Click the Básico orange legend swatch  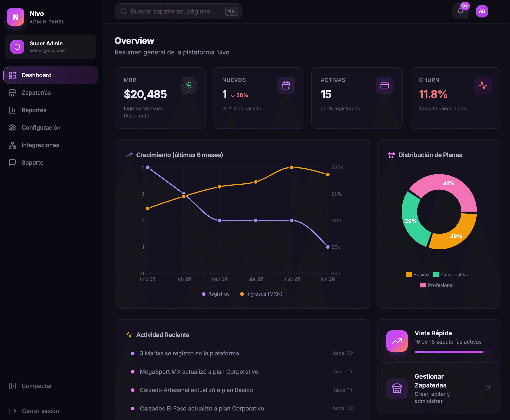tap(409, 274)
